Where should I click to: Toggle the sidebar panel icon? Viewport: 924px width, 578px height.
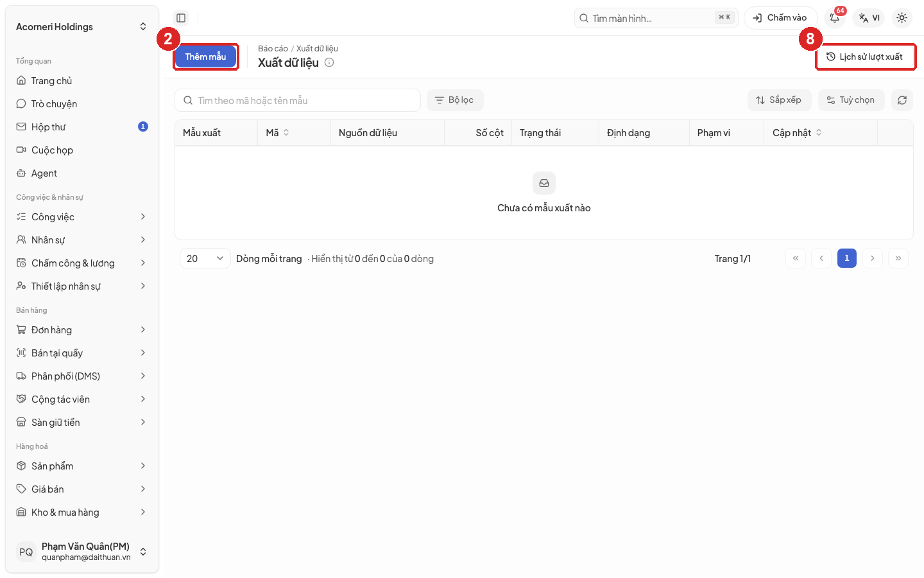coord(181,18)
